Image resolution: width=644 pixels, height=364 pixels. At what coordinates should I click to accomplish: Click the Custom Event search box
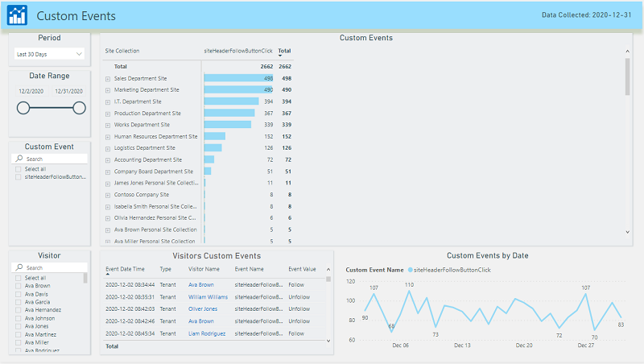coord(49,159)
